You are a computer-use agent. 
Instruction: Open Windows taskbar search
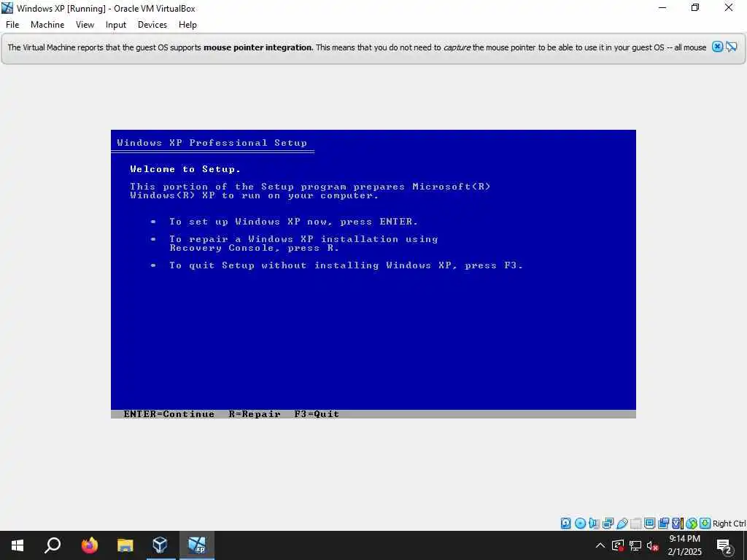click(x=53, y=545)
